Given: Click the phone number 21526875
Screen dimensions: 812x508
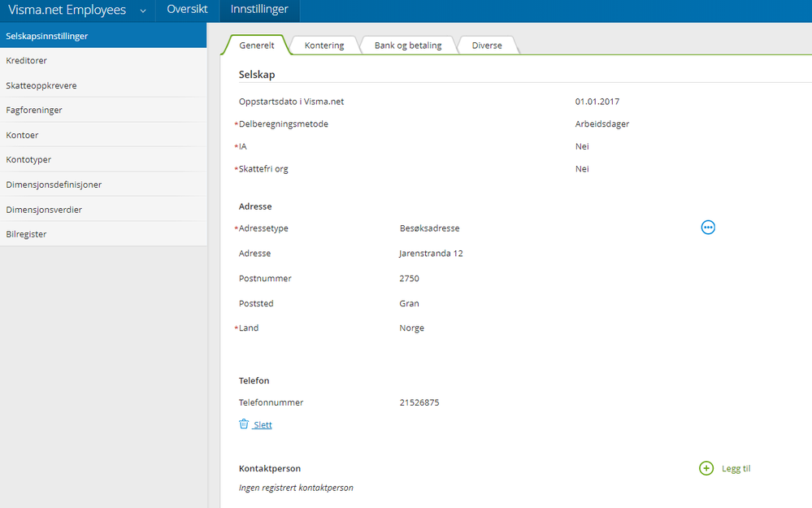Looking at the screenshot, I should tap(419, 402).
